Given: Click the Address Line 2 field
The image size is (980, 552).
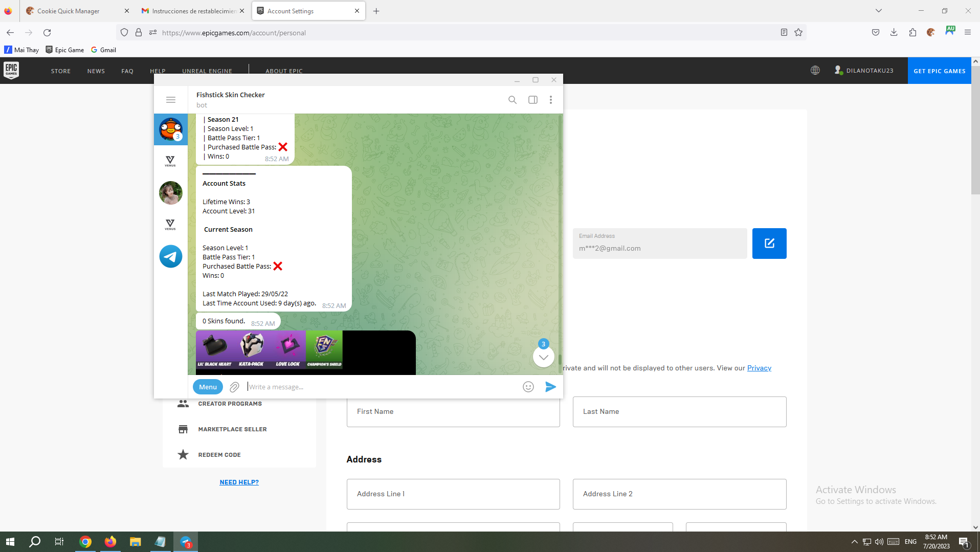Looking at the screenshot, I should (x=679, y=494).
